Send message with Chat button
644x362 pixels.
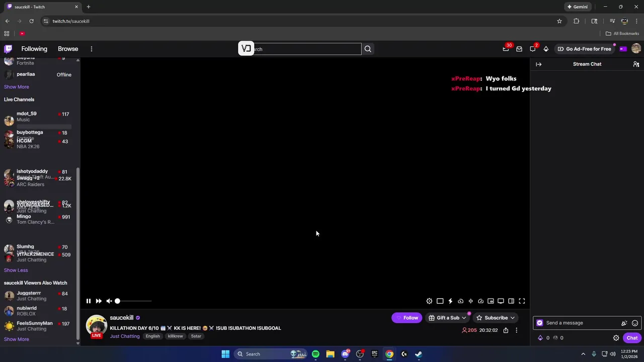tap(632, 338)
